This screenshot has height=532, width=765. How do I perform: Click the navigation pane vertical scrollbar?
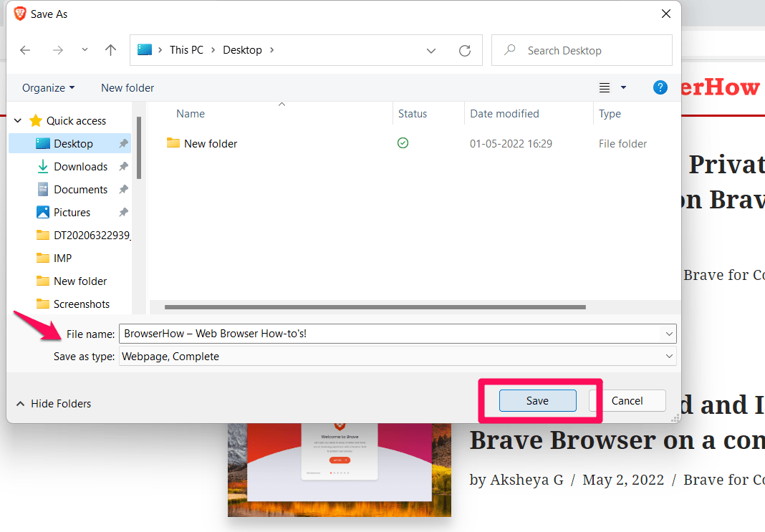coord(139,147)
